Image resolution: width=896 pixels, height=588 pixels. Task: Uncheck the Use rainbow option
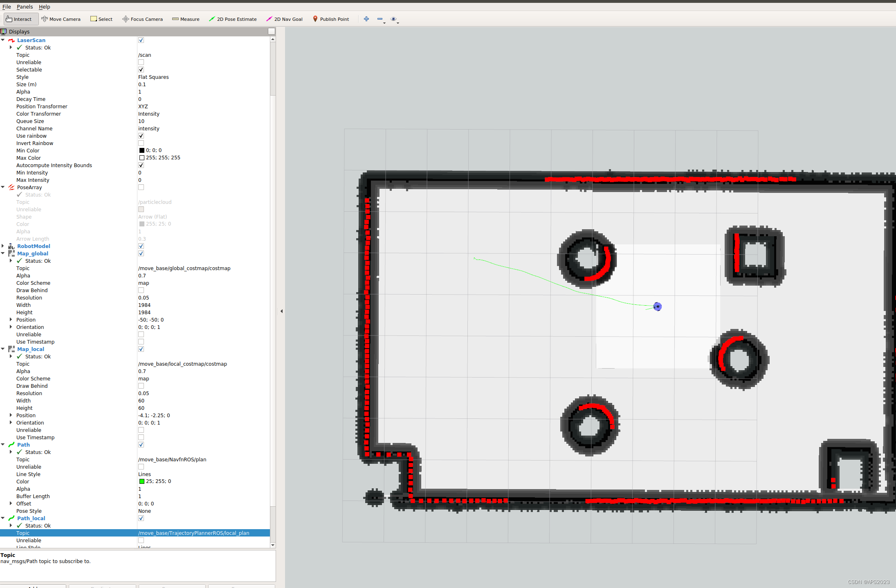[x=141, y=136]
